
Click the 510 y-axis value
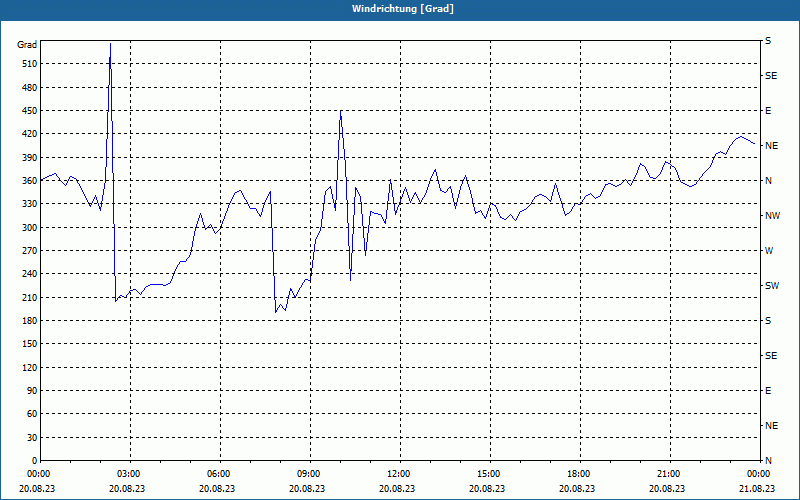(x=30, y=64)
